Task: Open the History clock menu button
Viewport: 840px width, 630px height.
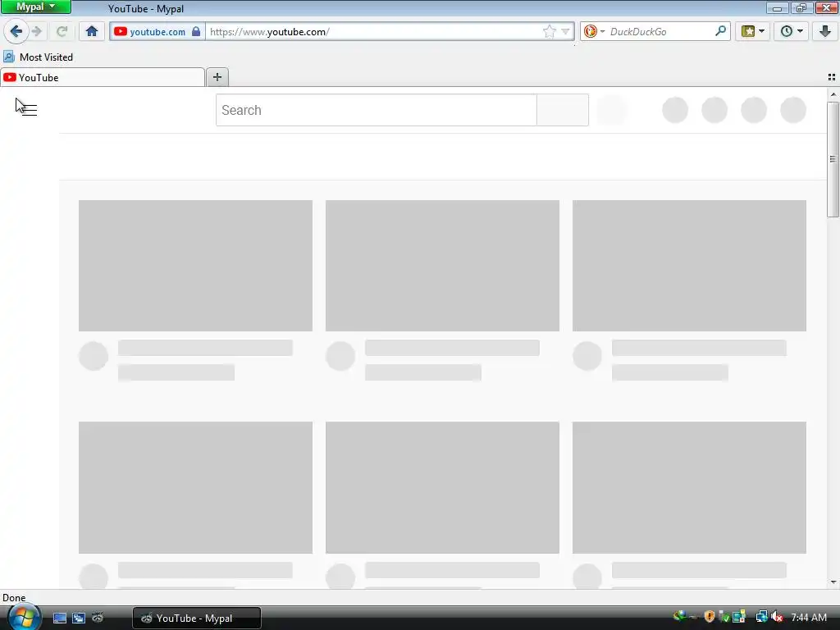Action: 792,32
